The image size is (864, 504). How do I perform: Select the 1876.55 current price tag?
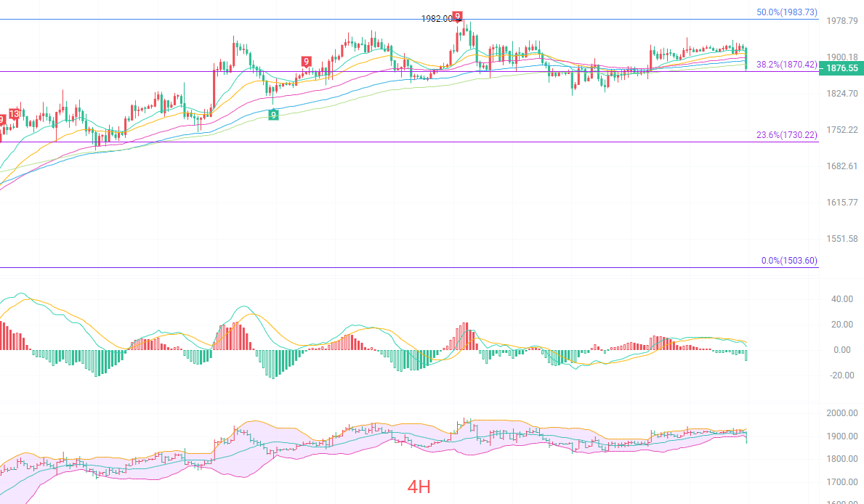point(841,68)
